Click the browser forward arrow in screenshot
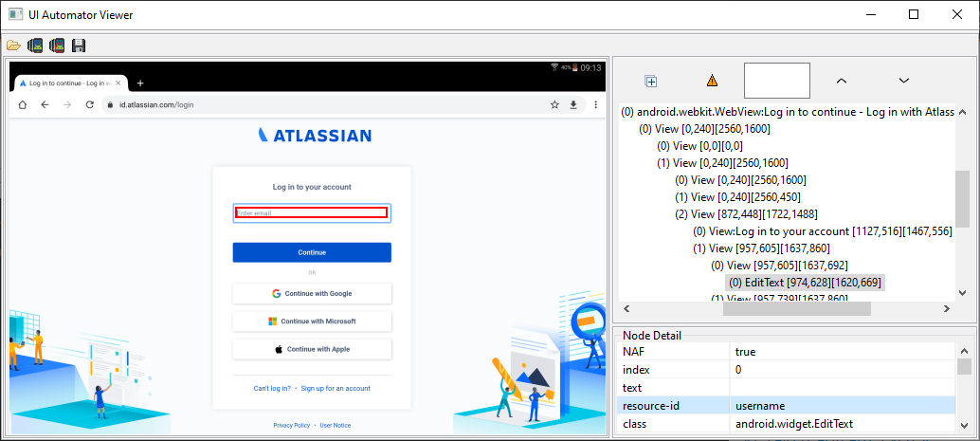 [x=67, y=105]
